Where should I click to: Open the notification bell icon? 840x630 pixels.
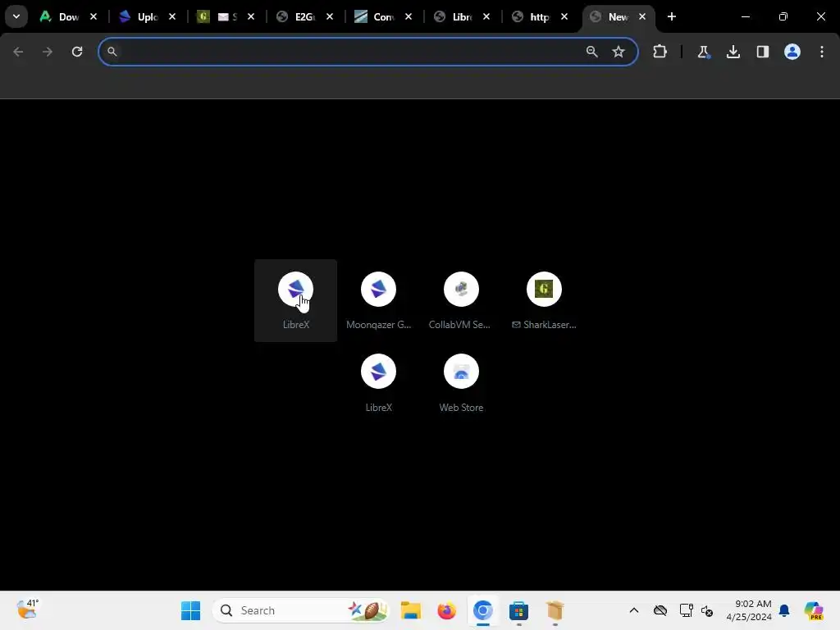(x=784, y=610)
